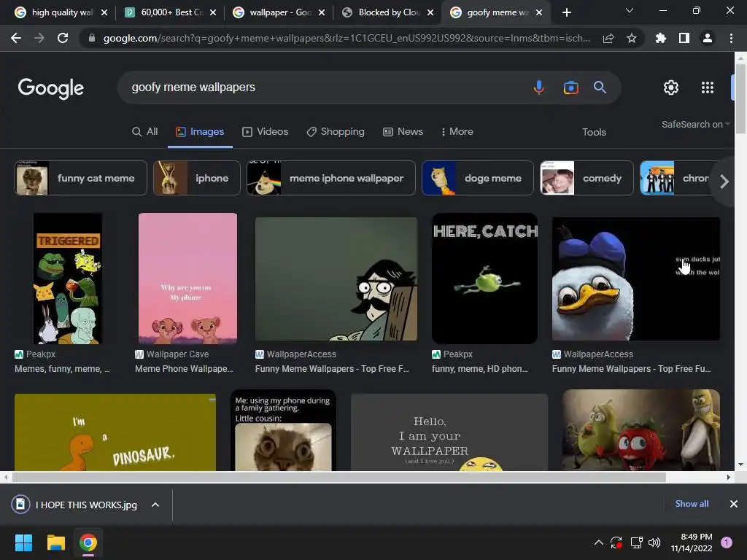Image resolution: width=747 pixels, height=560 pixels.
Task: Click the share page icon in address bar
Action: 608,39
